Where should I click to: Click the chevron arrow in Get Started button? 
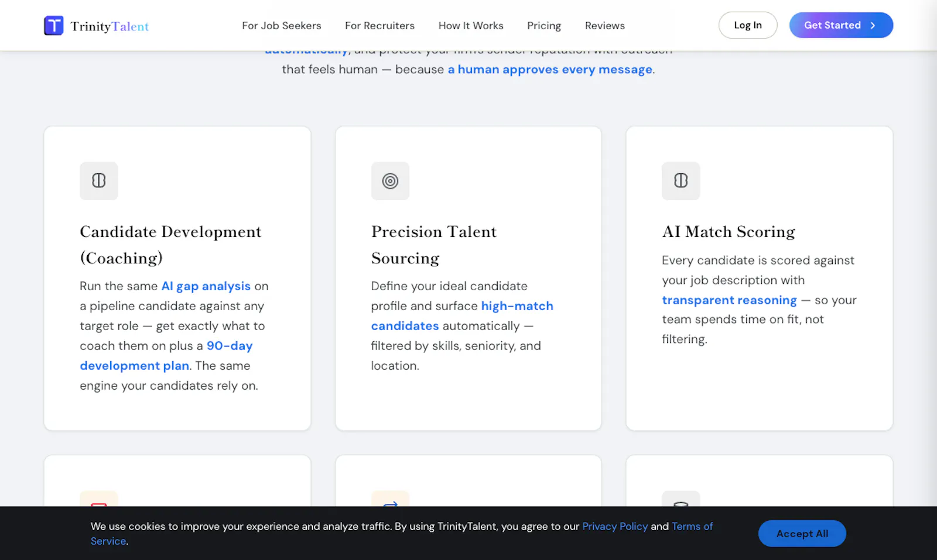click(x=873, y=25)
